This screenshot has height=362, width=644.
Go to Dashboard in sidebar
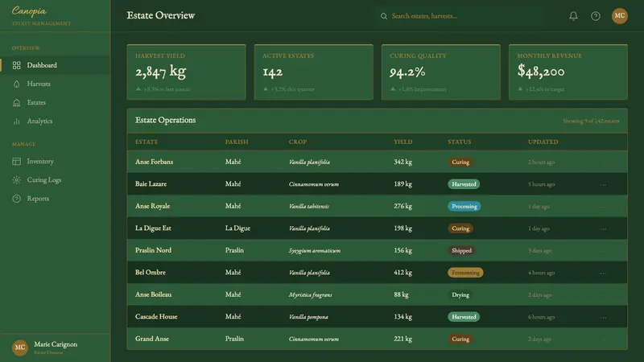point(56,65)
